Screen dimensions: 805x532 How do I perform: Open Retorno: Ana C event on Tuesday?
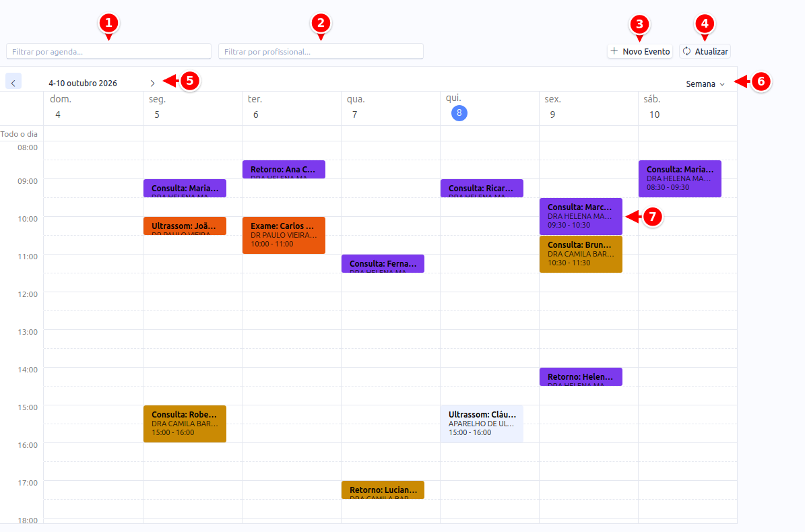tap(284, 169)
